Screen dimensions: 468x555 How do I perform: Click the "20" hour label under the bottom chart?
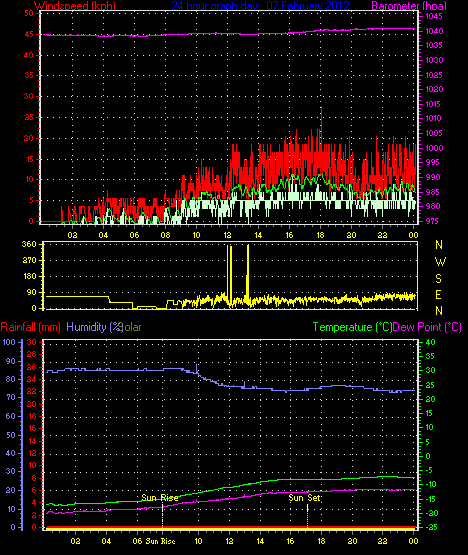(352, 541)
